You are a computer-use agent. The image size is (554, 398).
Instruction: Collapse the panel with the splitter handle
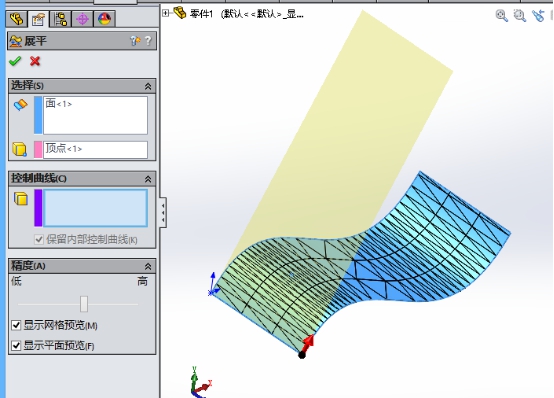(163, 213)
